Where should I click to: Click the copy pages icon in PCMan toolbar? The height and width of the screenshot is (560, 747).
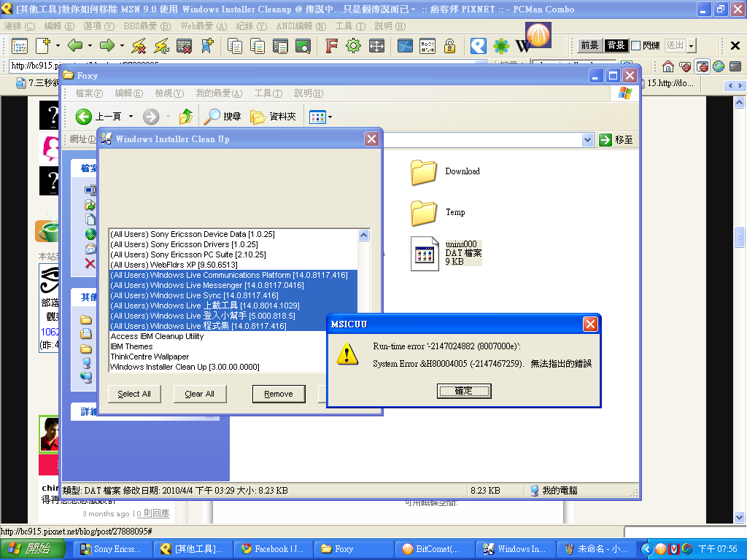pyautogui.click(x=234, y=46)
